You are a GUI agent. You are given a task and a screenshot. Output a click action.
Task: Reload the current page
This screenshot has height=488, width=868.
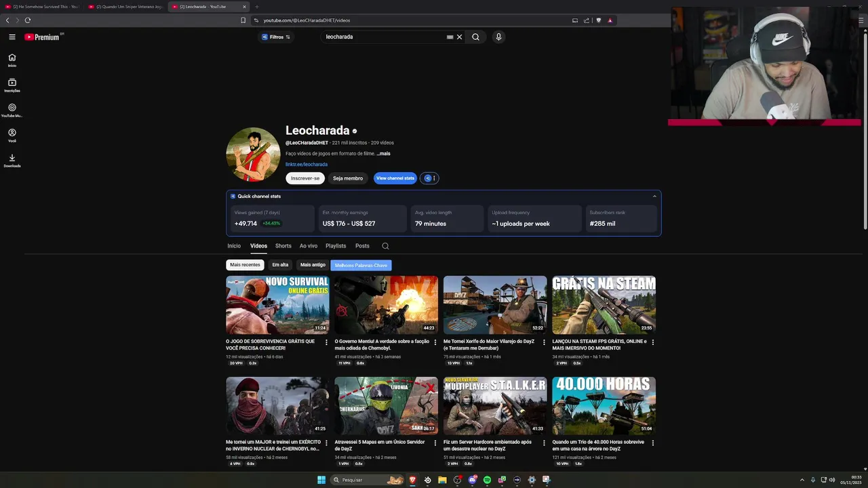[28, 20]
